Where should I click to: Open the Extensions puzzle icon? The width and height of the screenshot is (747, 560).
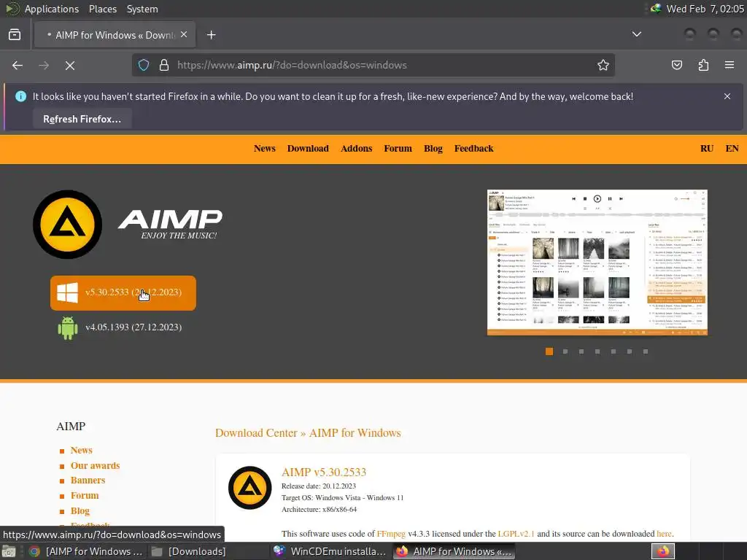[703, 65]
